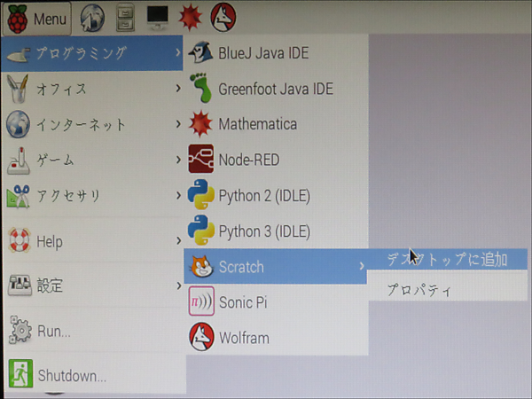Open BlueJ Java IDE menu item
This screenshot has width=532, height=399.
click(276, 53)
